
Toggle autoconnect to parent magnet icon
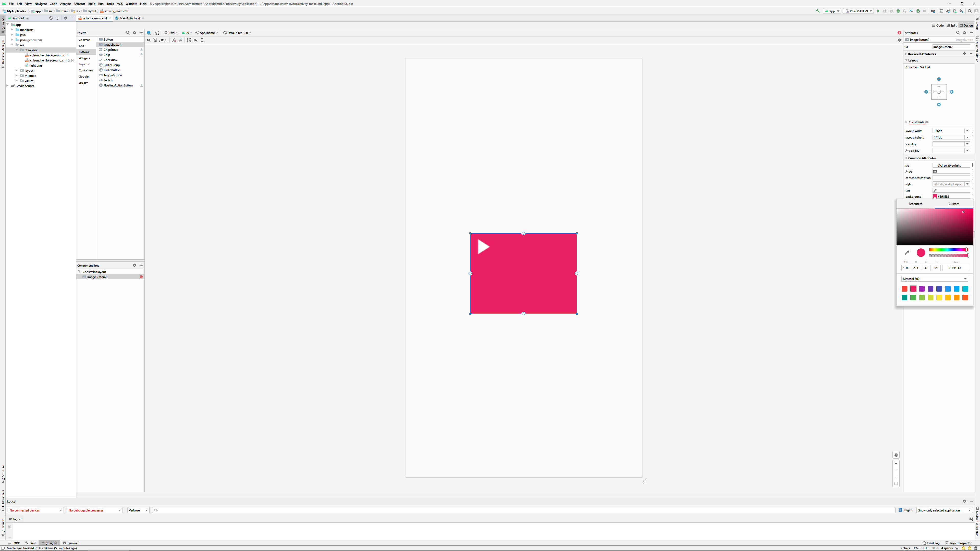[155, 40]
